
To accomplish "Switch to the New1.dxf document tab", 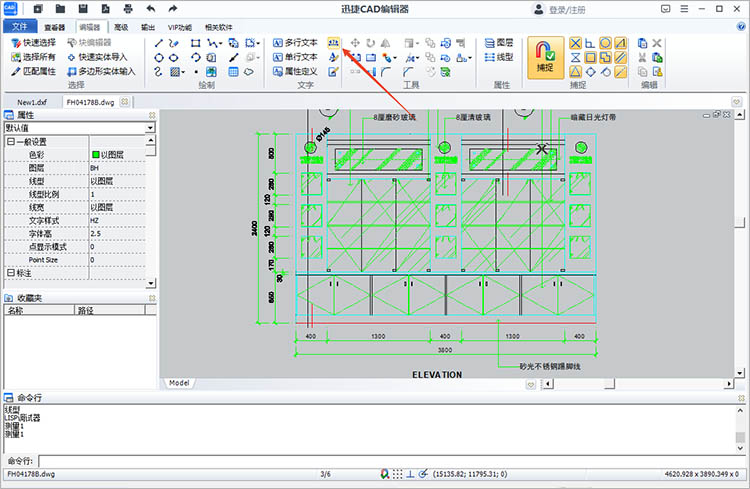I will [32, 102].
